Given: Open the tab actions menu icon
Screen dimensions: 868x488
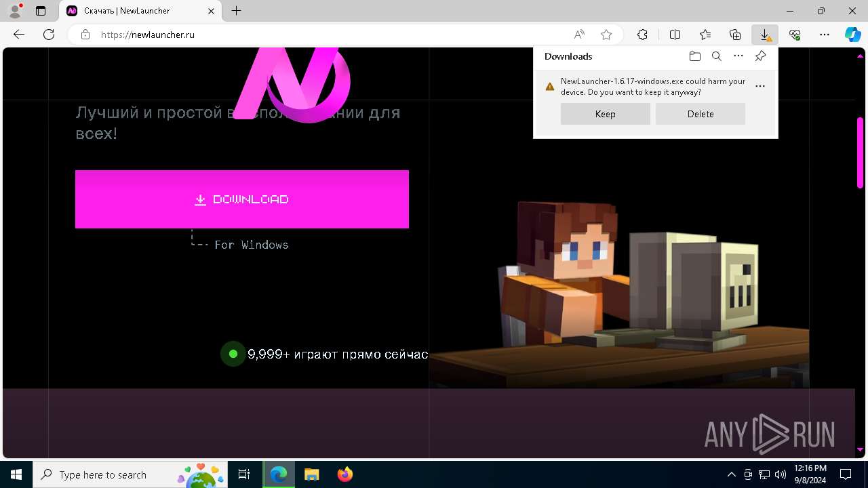Looking at the screenshot, I should click(x=41, y=11).
